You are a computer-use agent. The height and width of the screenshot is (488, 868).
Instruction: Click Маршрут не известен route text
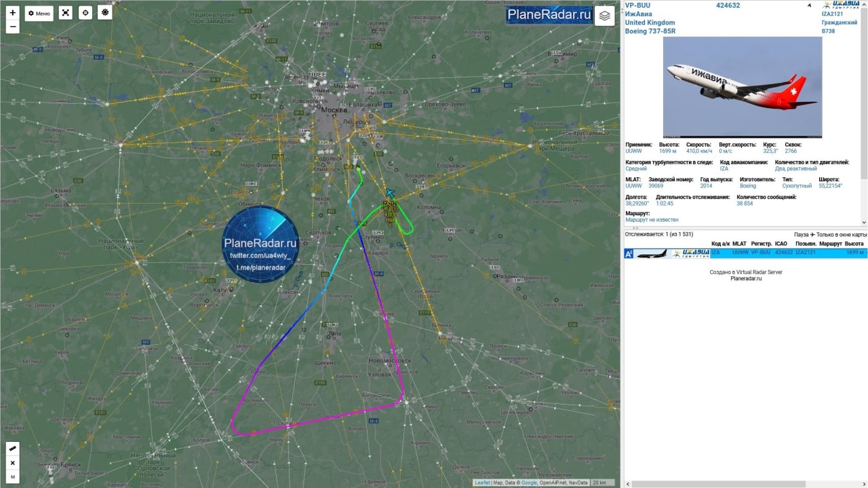(652, 220)
